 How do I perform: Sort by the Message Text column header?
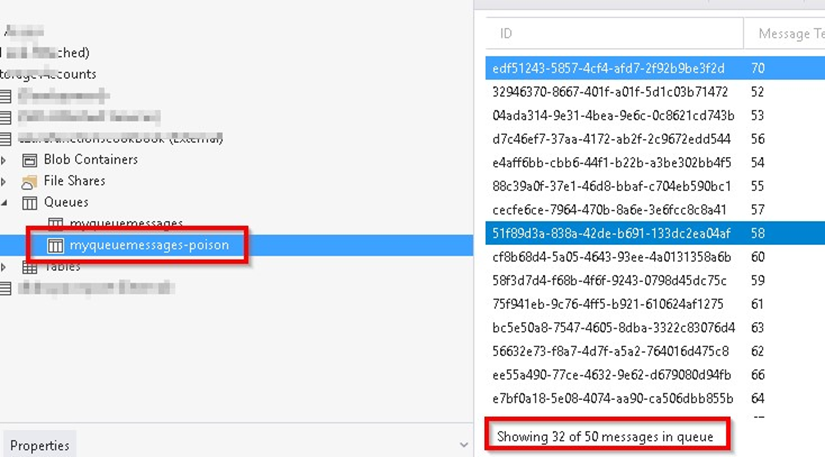[x=785, y=34]
